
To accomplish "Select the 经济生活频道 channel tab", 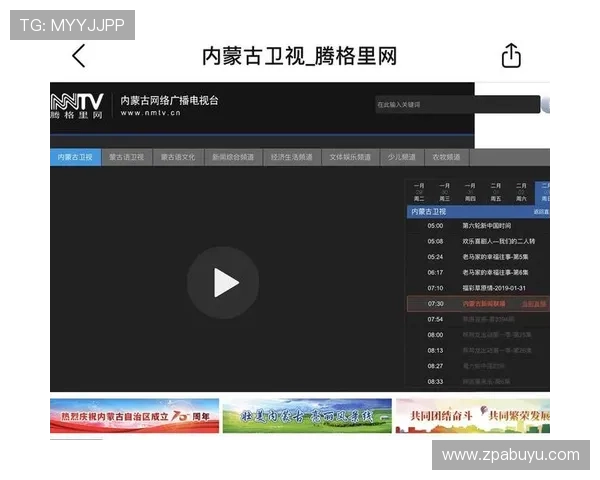I will (x=292, y=157).
